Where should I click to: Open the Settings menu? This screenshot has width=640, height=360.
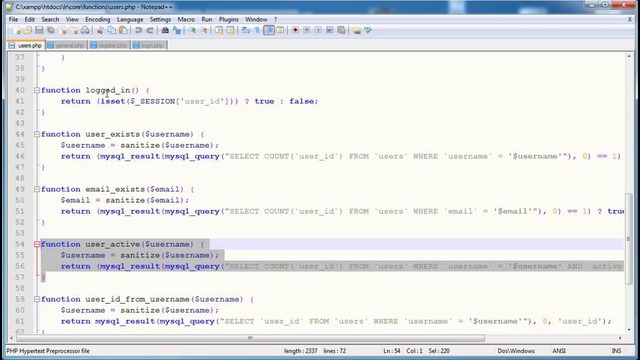pos(160,19)
